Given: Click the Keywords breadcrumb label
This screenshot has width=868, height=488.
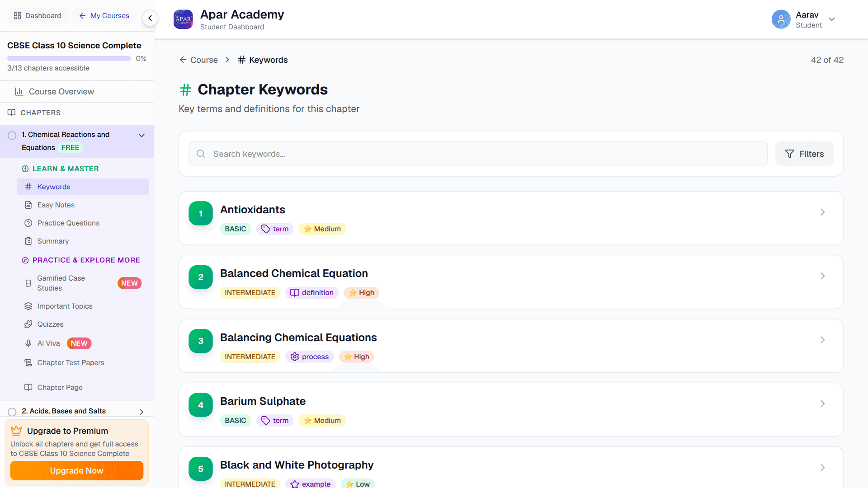Looking at the screenshot, I should [x=268, y=60].
